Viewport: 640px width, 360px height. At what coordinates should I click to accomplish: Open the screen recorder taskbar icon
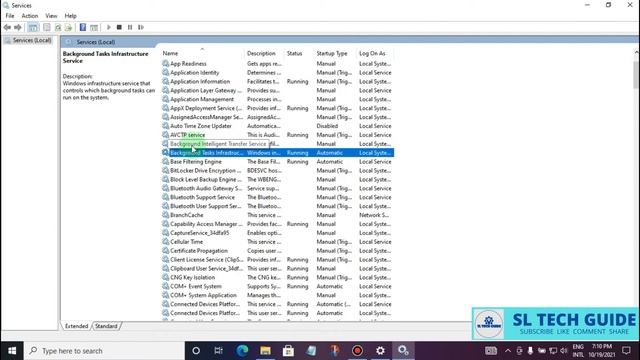coord(357,351)
